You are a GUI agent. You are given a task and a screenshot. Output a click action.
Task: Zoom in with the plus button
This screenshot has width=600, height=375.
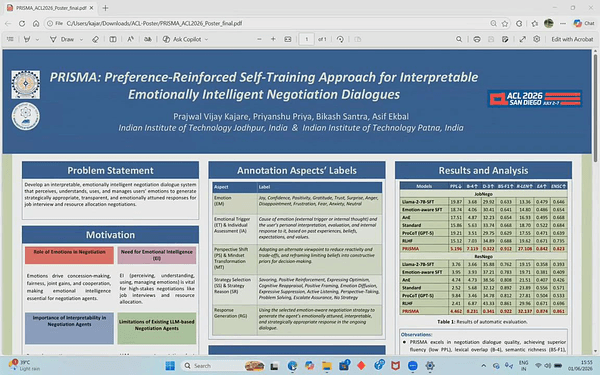(273, 39)
